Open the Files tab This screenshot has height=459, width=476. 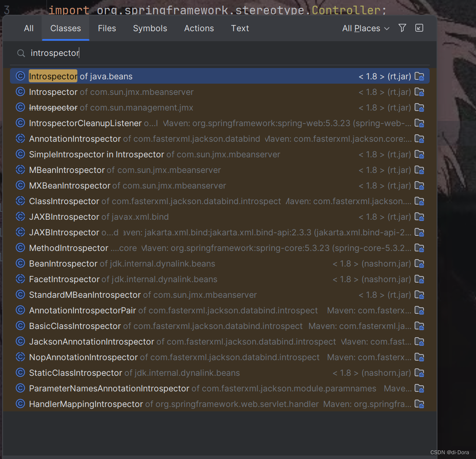pos(107,28)
